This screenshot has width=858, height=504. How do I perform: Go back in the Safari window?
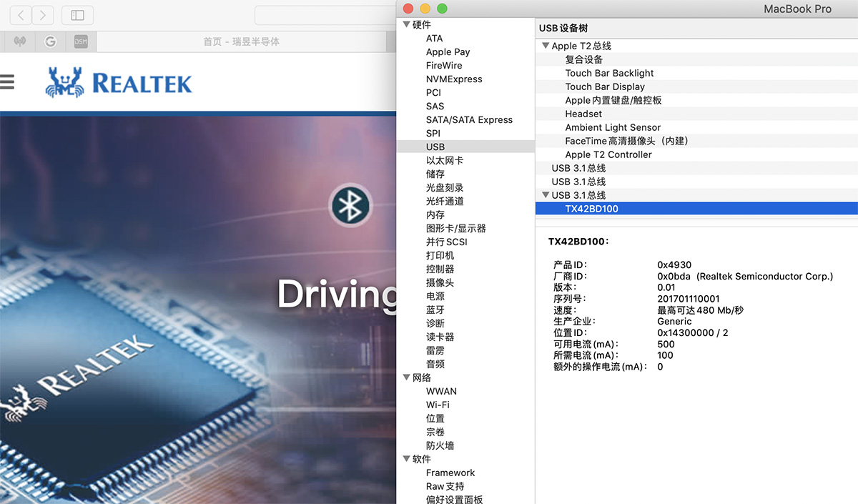point(21,15)
